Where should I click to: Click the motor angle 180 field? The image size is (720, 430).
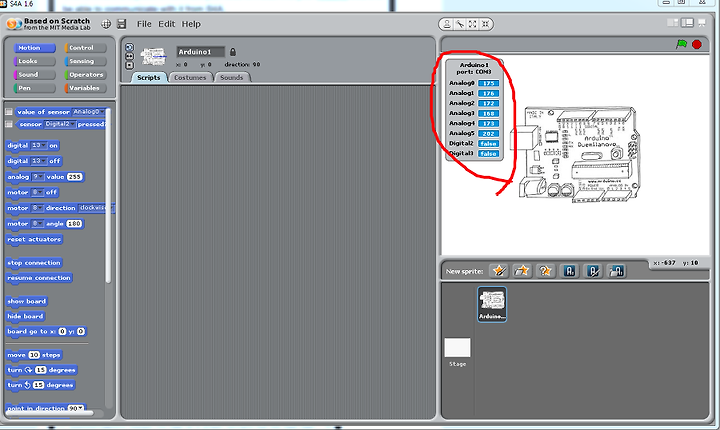coord(74,223)
